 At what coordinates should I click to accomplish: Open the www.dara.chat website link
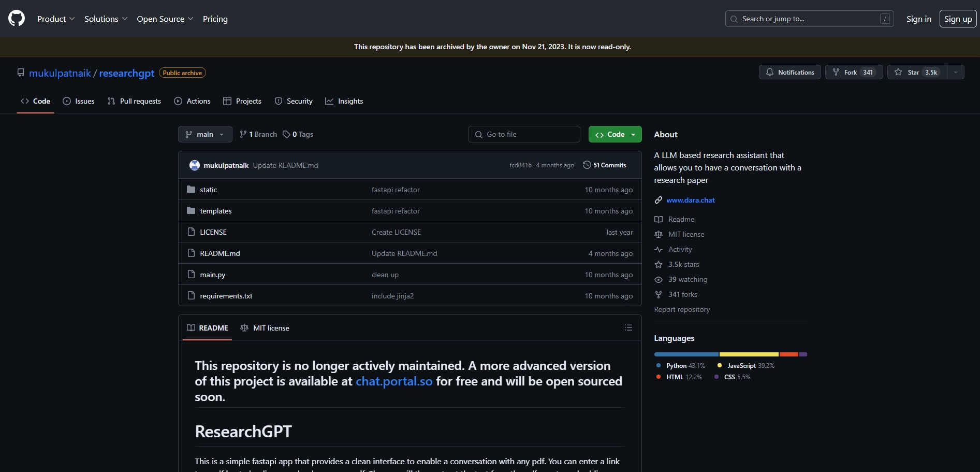[691, 200]
